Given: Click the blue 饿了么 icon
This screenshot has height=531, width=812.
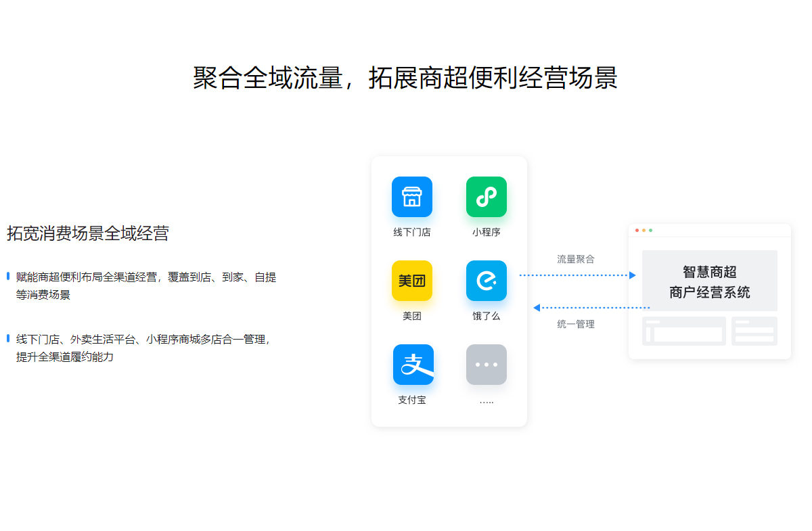Looking at the screenshot, I should 486,281.
